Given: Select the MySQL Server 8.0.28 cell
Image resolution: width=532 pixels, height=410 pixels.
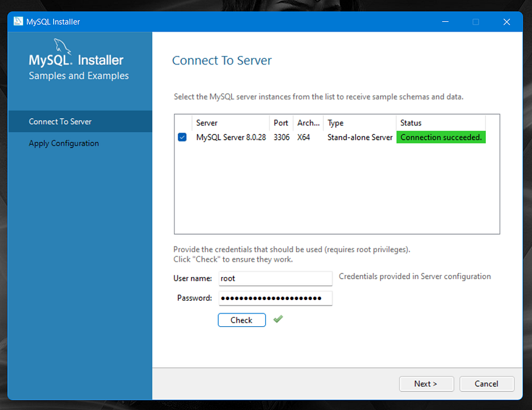Looking at the screenshot, I should 231,137.
